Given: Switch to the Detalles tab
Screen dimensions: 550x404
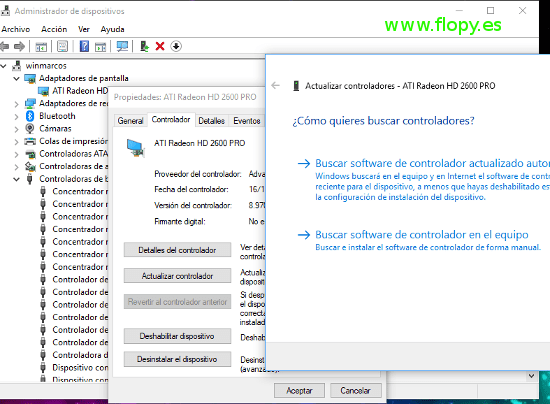Looking at the screenshot, I should (212, 121).
